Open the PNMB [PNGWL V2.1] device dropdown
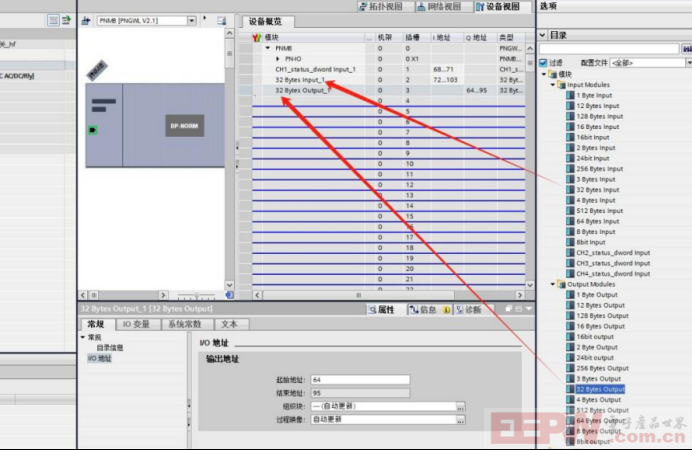The width and height of the screenshot is (692, 450). tap(192, 20)
